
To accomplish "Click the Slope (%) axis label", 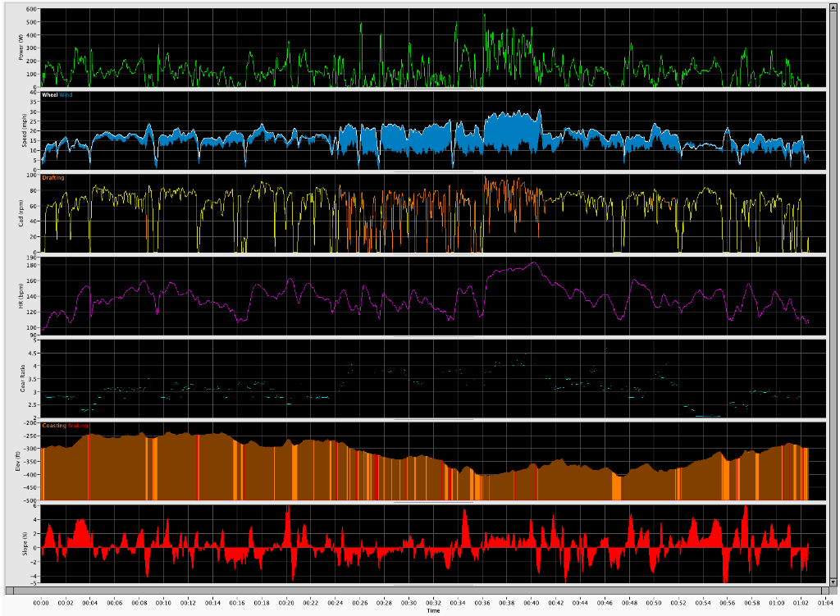I will 21,543.
